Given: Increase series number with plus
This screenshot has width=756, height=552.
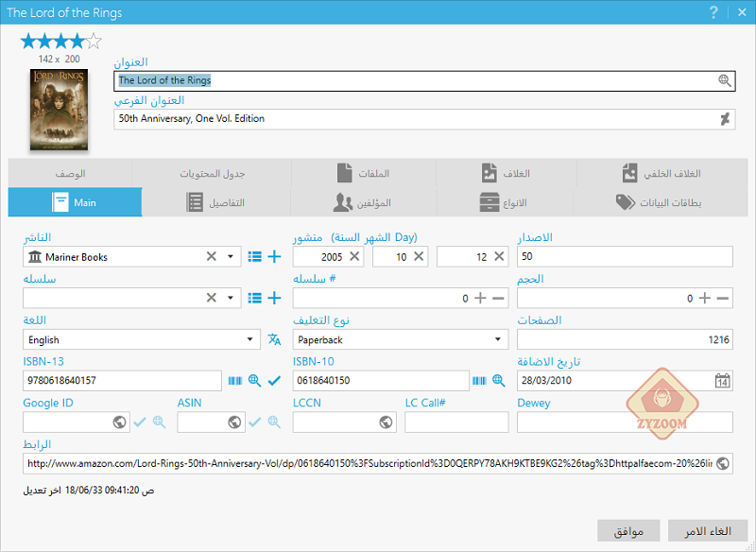Looking at the screenshot, I should pos(480,298).
